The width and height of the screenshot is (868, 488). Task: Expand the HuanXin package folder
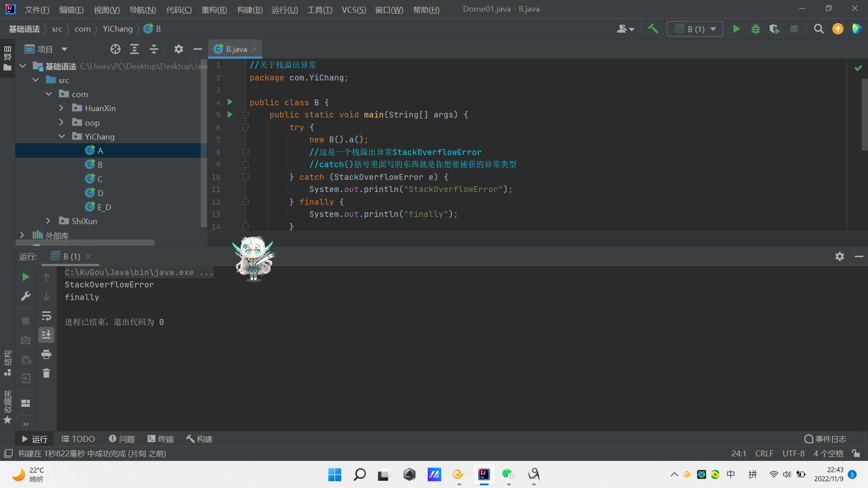[x=61, y=108]
